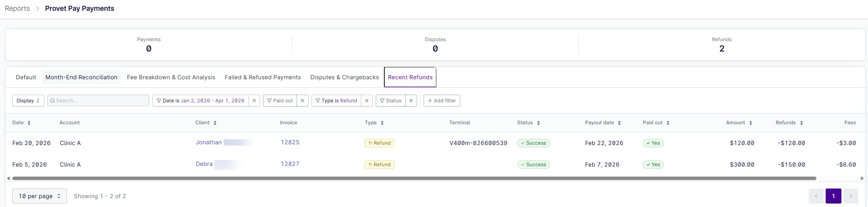Viewport: 868px width, 207px height.
Task: Click date cell Feb 5, 2026
Action: point(29,165)
